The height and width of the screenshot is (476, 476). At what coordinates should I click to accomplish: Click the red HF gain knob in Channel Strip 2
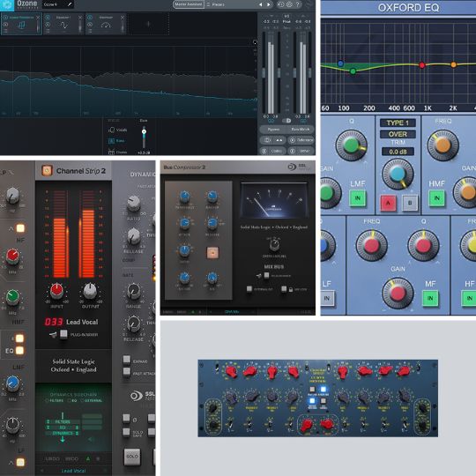pos(12,256)
